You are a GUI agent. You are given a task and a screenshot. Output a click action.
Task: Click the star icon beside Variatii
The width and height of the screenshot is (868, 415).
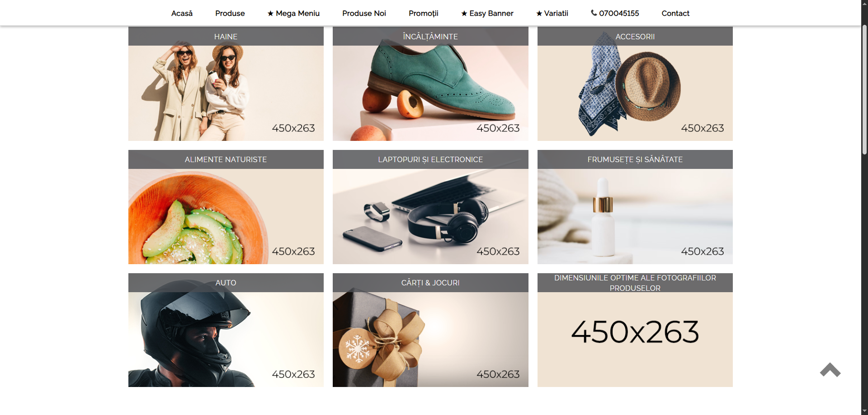pyautogui.click(x=539, y=14)
